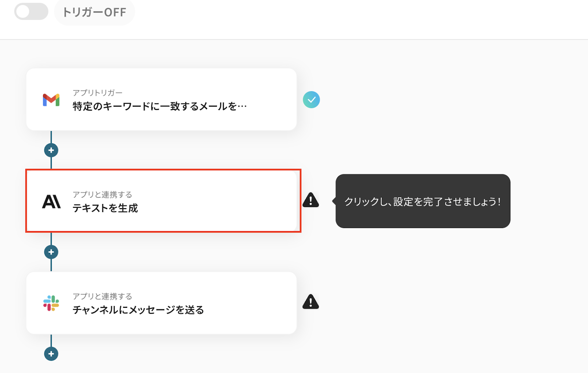Image resolution: width=588 pixels, height=373 pixels.
Task: Click the クリックし、設定を完了させましょう！ tooltip
Action: click(x=423, y=201)
